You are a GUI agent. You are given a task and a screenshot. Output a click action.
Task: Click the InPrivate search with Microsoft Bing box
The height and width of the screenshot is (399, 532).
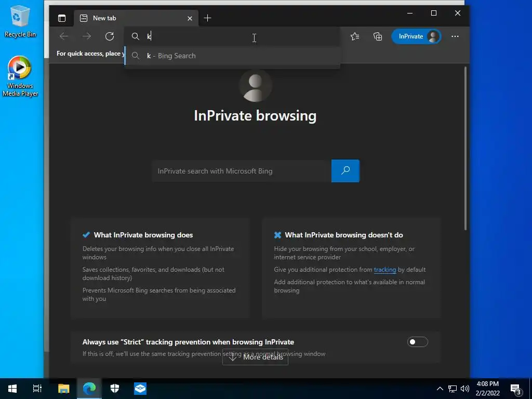[x=242, y=171]
